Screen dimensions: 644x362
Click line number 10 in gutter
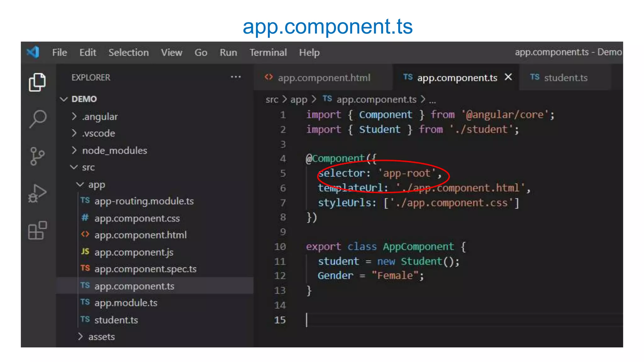pyautogui.click(x=280, y=247)
